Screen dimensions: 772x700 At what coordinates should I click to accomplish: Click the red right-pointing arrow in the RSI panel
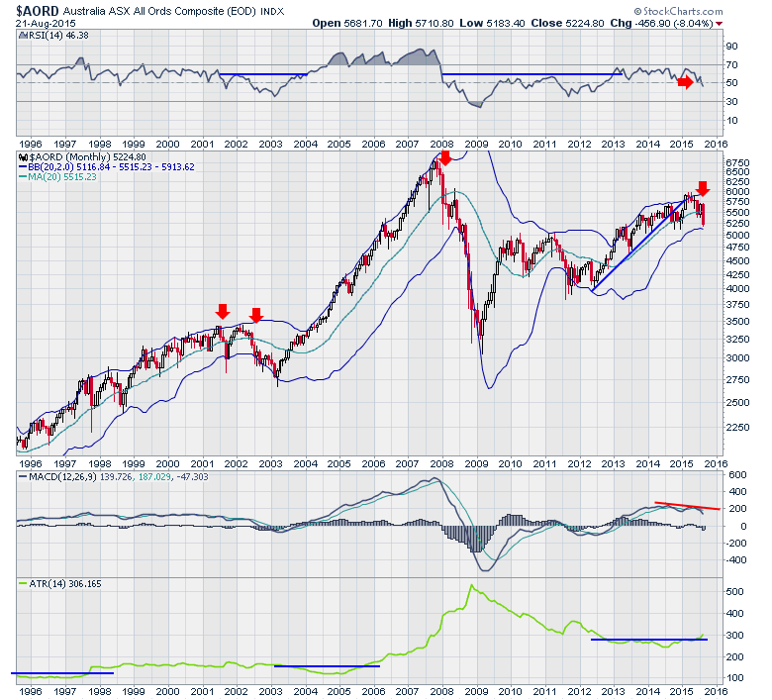click(x=685, y=81)
